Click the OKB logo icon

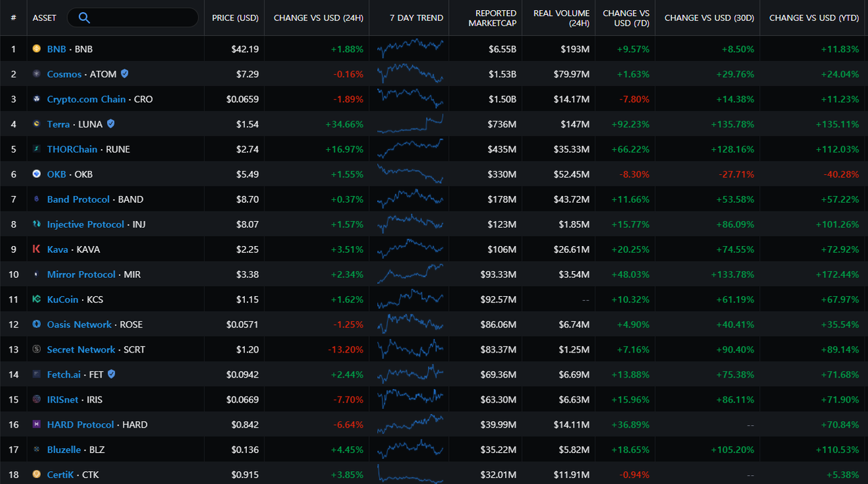click(37, 174)
